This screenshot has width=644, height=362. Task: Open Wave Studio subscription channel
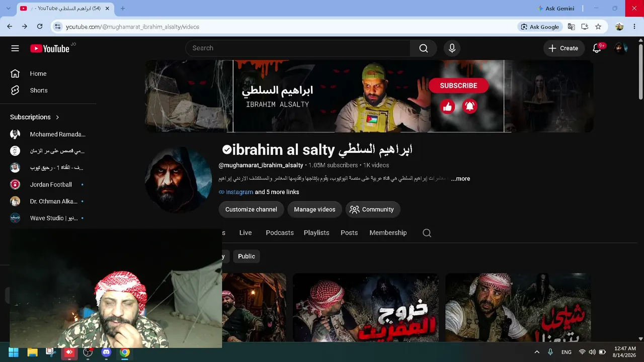point(48,218)
